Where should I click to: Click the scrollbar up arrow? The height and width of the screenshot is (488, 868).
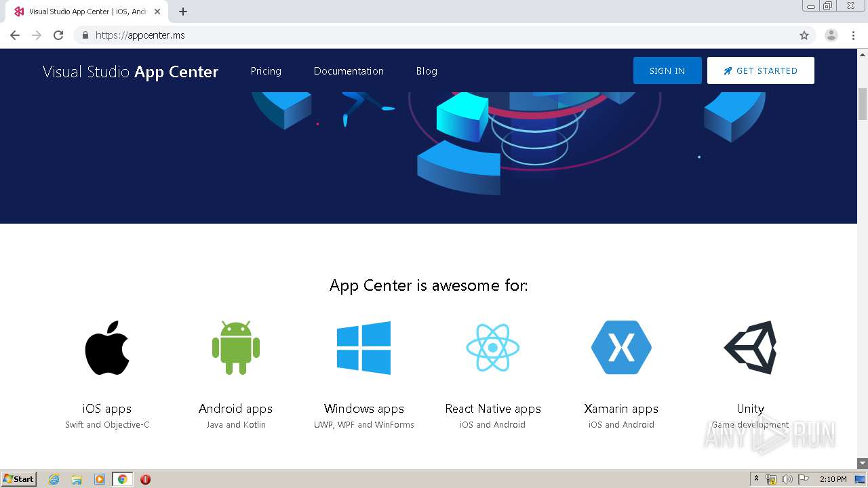(863, 54)
